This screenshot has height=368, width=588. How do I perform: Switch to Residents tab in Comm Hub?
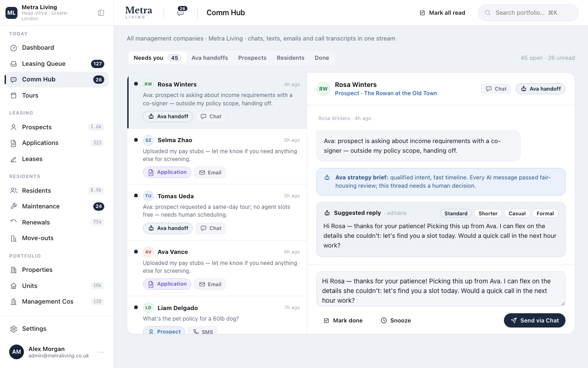pos(290,58)
